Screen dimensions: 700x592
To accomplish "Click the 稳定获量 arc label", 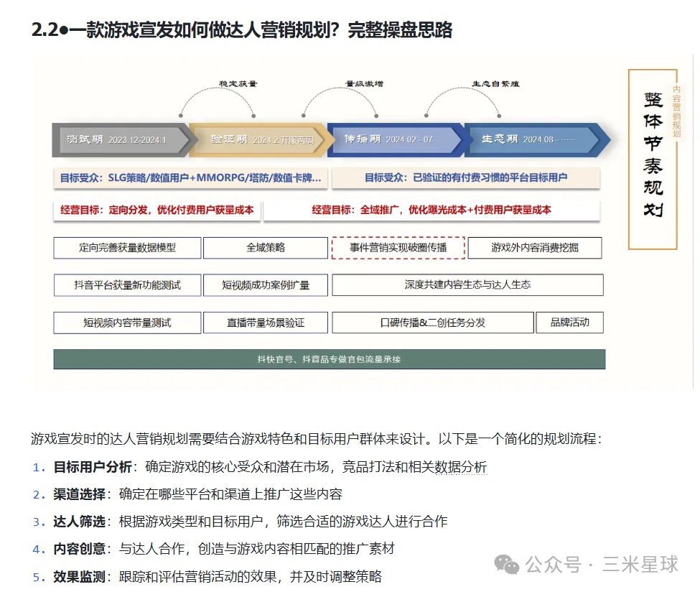I will [237, 84].
